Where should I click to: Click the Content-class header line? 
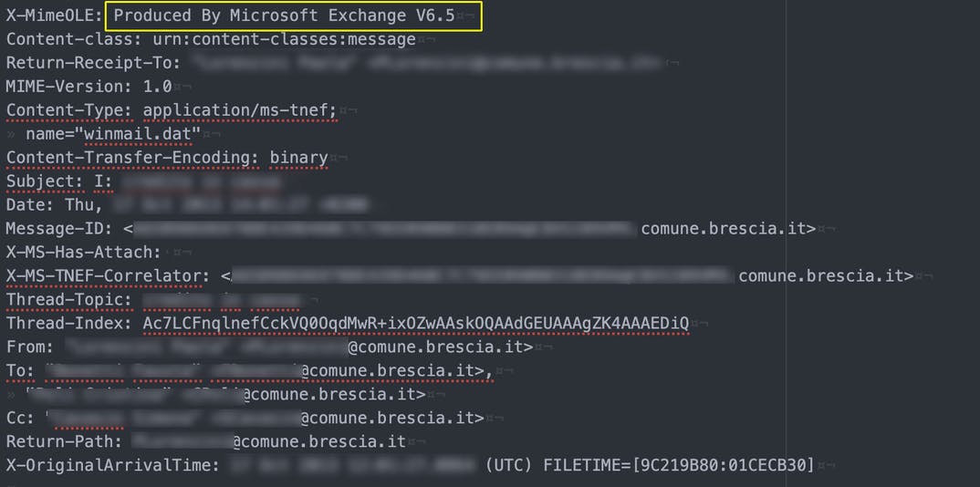point(212,40)
